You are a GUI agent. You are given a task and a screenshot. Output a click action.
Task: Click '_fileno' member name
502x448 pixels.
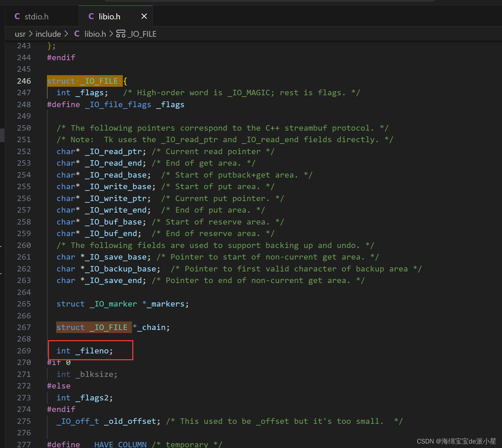tap(92, 351)
